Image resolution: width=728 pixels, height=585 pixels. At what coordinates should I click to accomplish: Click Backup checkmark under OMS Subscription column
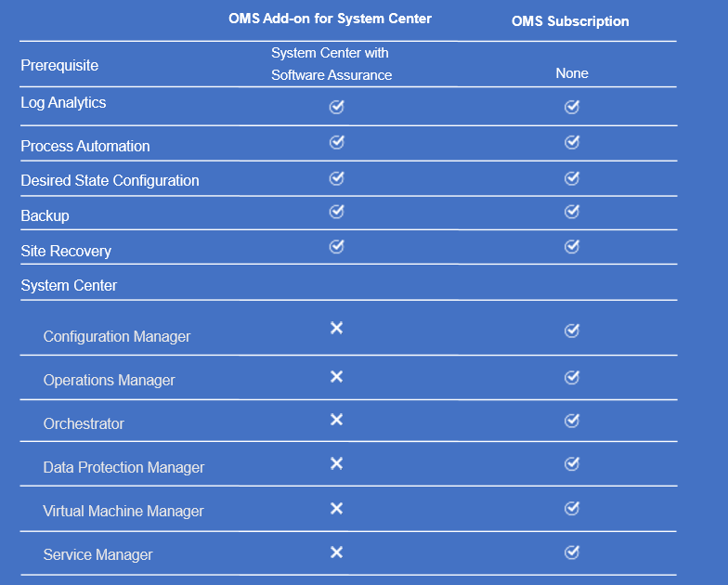pyautogui.click(x=572, y=212)
